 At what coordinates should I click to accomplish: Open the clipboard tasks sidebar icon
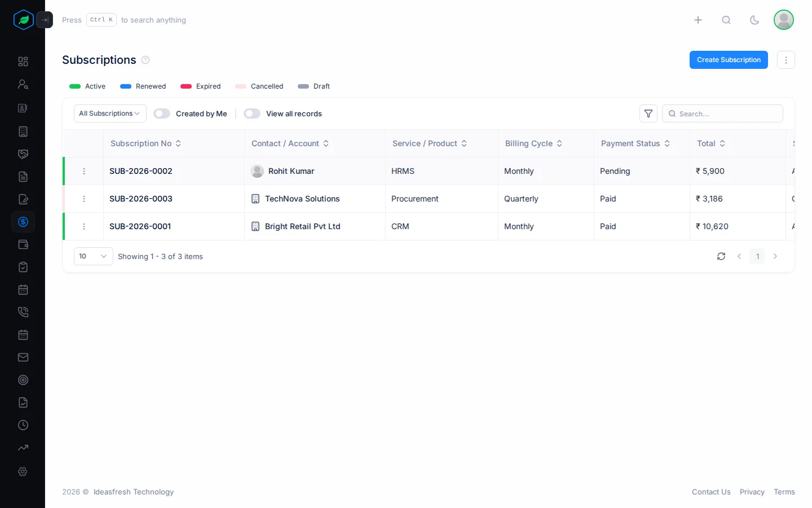23,267
